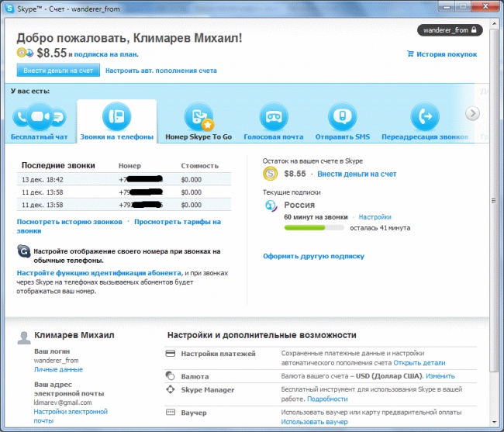Click the 'Ваучер' row label

(194, 413)
